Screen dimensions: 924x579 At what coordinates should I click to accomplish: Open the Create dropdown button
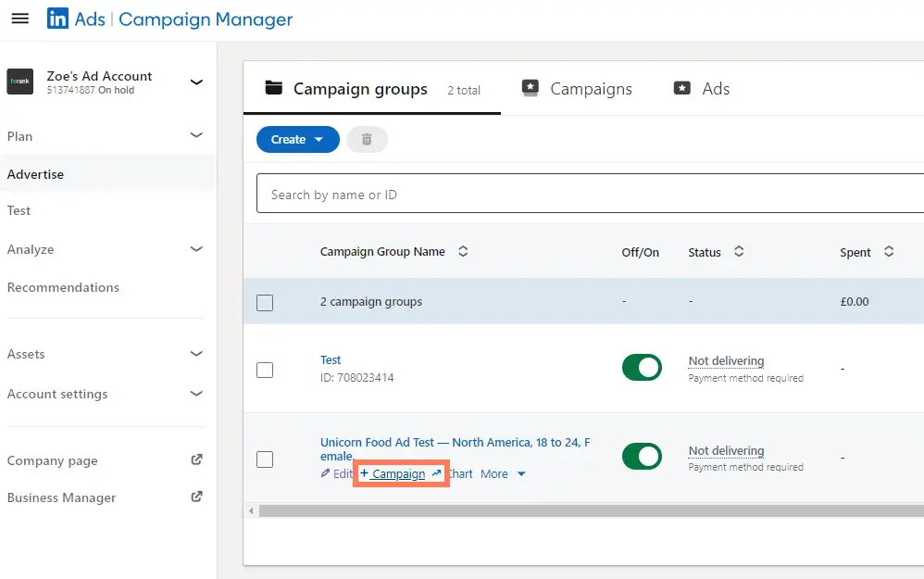coord(297,139)
